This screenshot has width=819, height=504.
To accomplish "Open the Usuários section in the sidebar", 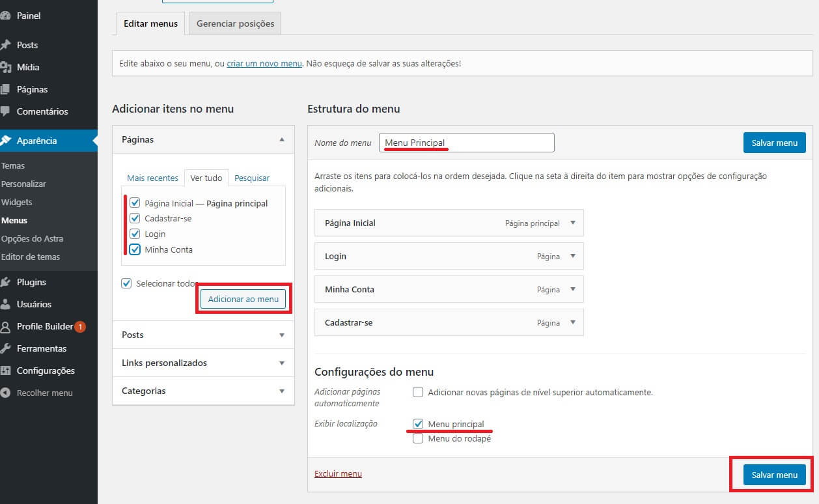I will [32, 303].
